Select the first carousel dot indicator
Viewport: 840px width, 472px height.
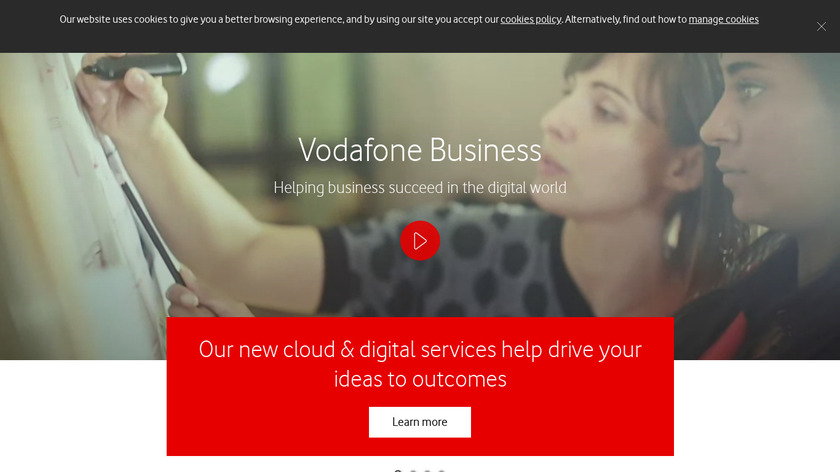(x=398, y=471)
